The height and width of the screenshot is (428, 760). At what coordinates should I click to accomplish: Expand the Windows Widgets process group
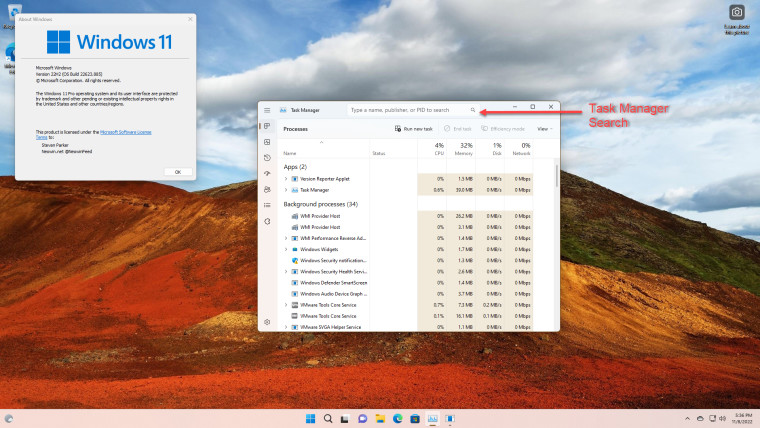pos(286,249)
